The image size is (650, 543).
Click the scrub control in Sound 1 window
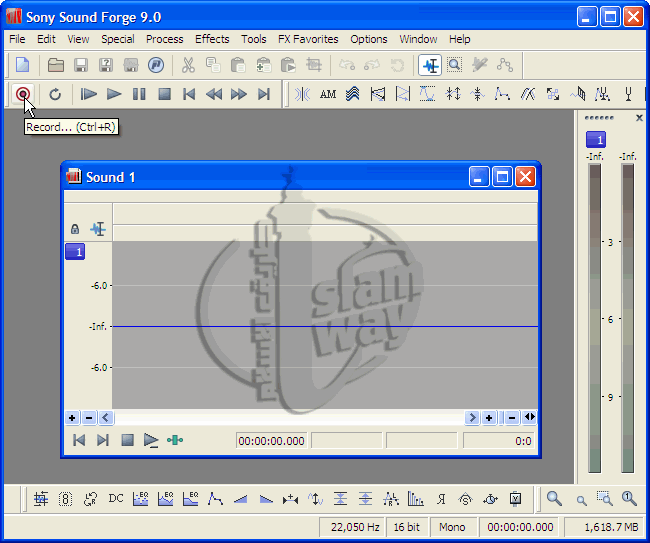pyautogui.click(x=175, y=440)
